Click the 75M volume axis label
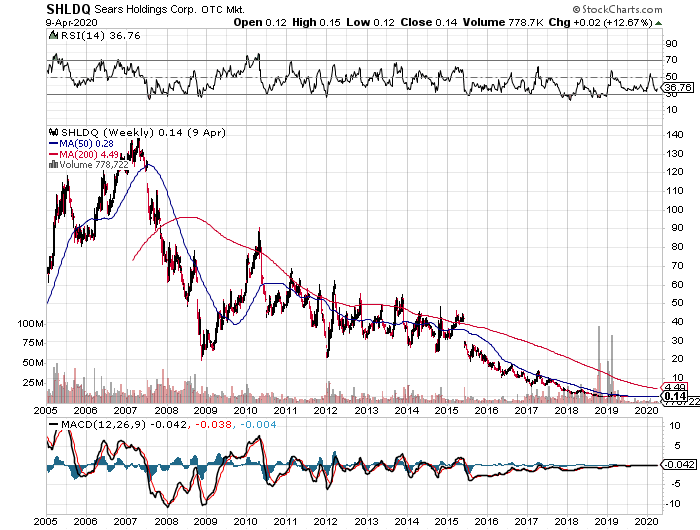 pos(33,342)
